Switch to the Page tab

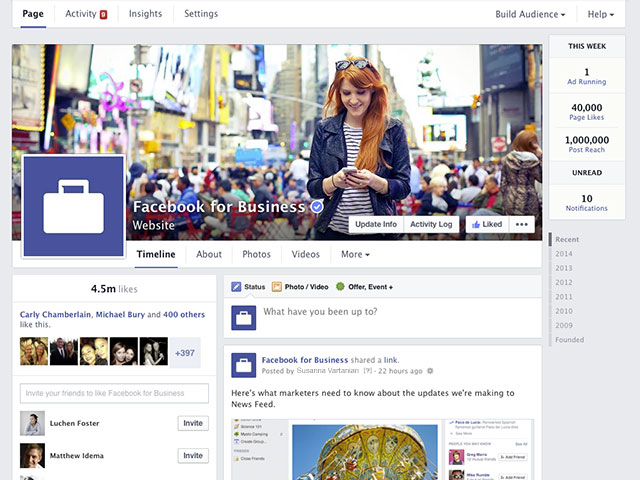point(33,14)
